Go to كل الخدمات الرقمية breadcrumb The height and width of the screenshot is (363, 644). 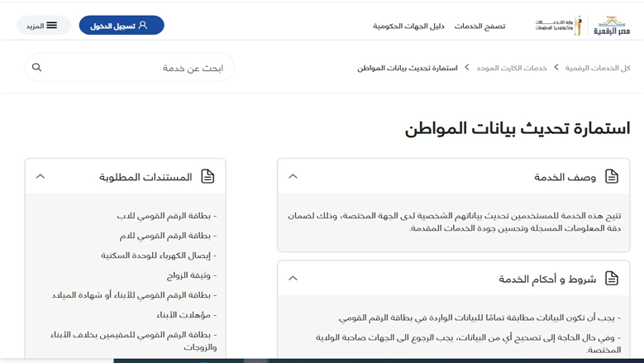pos(598,68)
